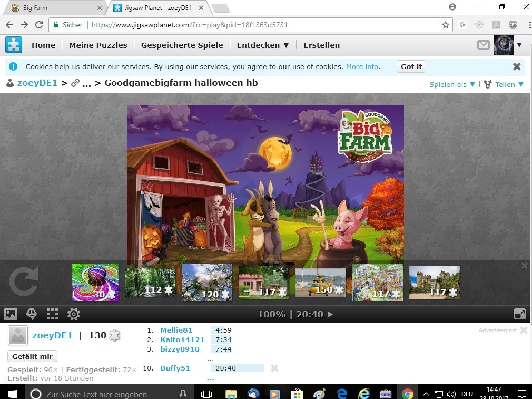Image resolution: width=532 pixels, height=399 pixels.
Task: Close the advertisement panel
Action: tap(524, 330)
